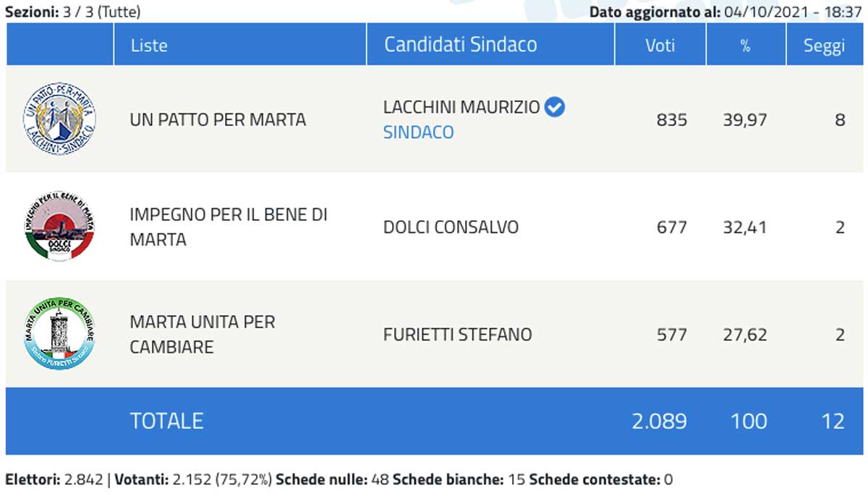
Task: Click the blue SINDACO label
Action: tap(418, 132)
